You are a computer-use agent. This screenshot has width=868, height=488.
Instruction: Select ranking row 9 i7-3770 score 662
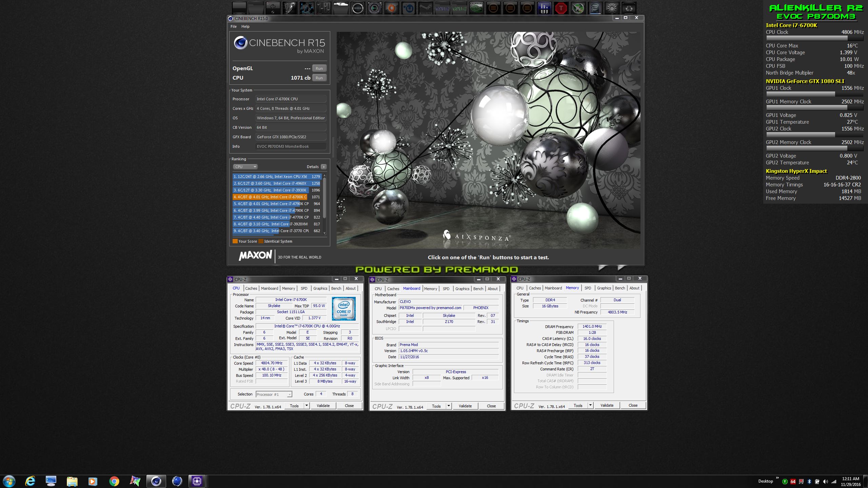[277, 231]
